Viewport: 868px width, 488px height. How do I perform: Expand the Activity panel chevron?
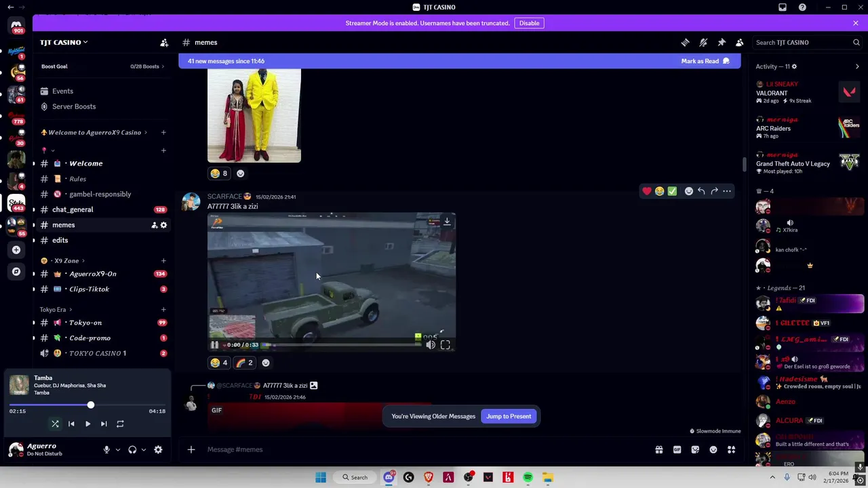pyautogui.click(x=857, y=66)
